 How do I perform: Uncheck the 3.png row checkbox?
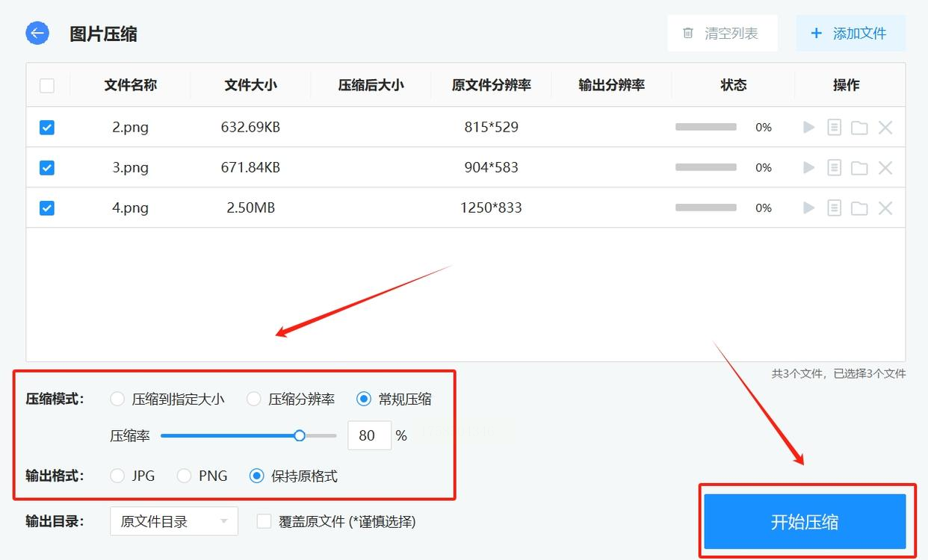click(47, 168)
